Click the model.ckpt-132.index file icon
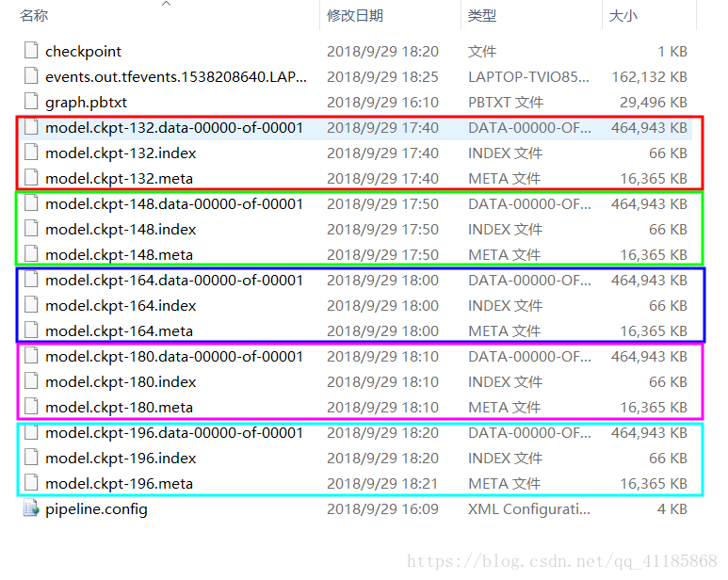Screen dimensions: 728x580 [x=31, y=153]
